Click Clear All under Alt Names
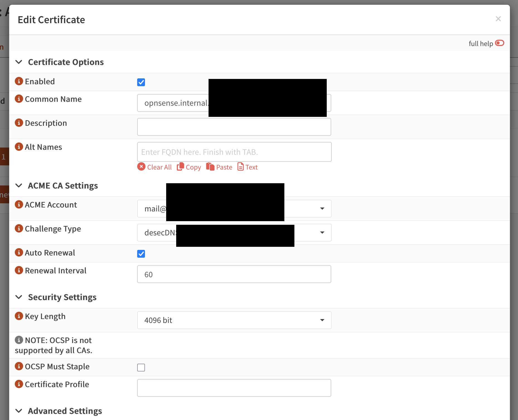The height and width of the screenshot is (420, 518). 155,167
